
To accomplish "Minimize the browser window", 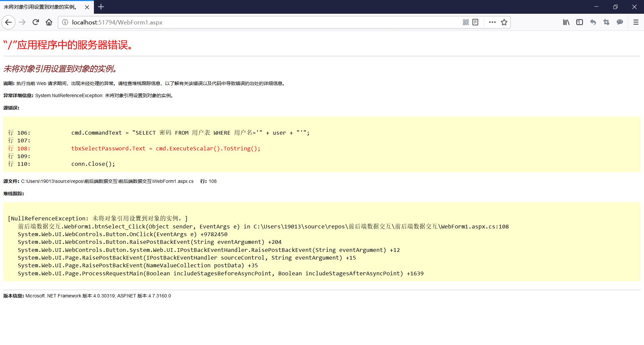I will click(596, 7).
